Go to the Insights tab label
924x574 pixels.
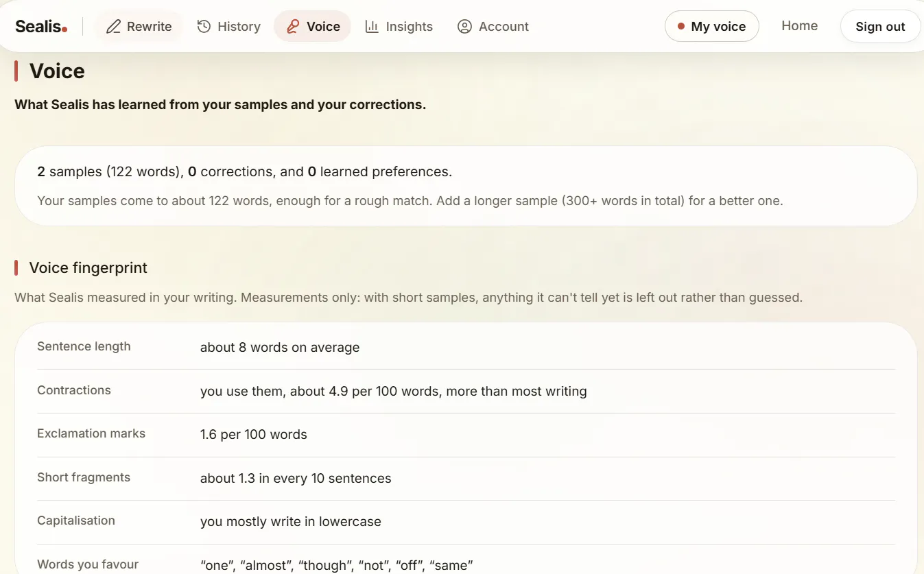(x=409, y=27)
